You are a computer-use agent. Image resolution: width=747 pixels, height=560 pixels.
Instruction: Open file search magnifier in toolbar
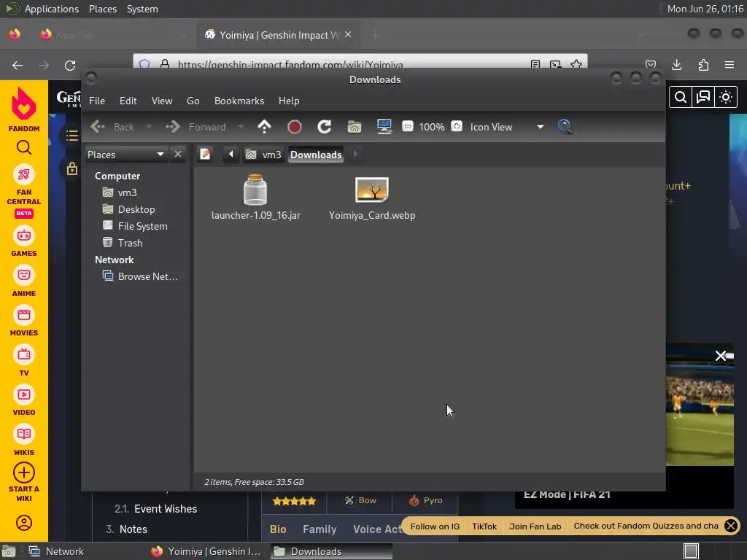tap(565, 127)
